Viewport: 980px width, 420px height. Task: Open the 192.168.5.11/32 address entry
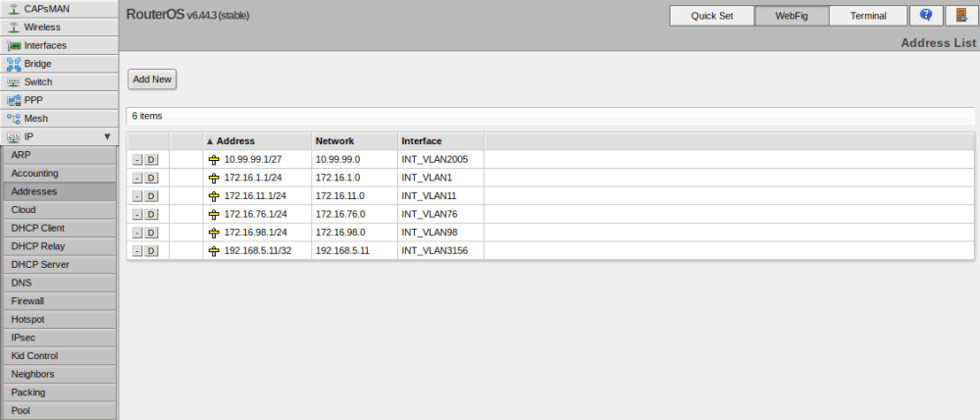click(x=259, y=250)
